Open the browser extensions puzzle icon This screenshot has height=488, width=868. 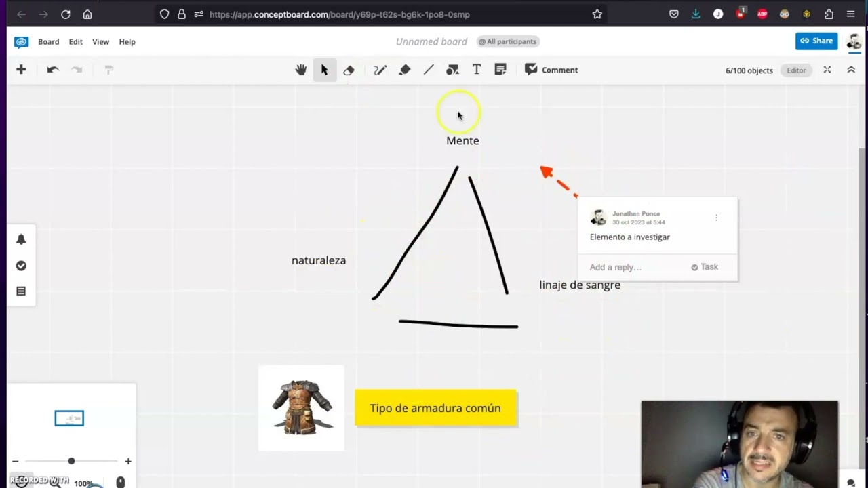click(x=829, y=14)
